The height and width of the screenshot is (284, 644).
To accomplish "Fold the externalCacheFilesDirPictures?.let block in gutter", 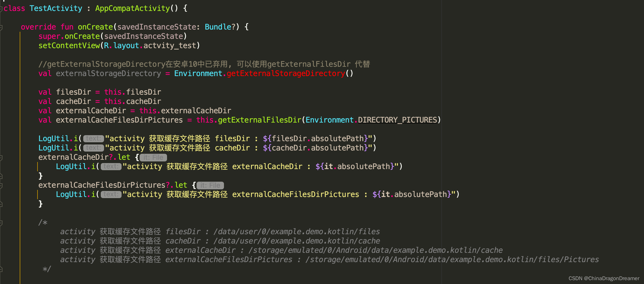I will pos(1,186).
